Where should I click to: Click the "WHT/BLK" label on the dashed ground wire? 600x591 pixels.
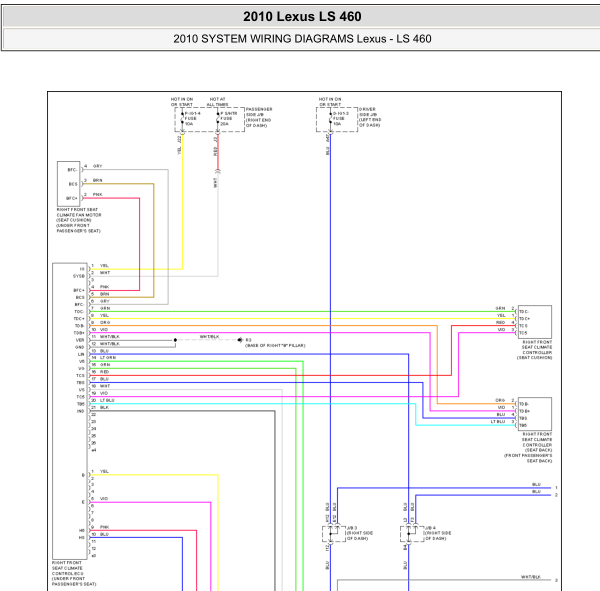pos(209,336)
